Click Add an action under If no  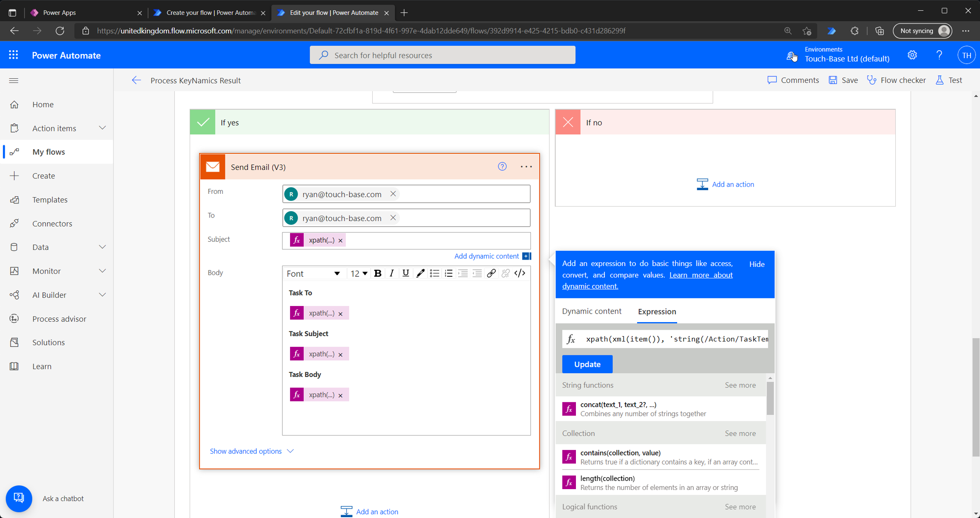coord(726,184)
